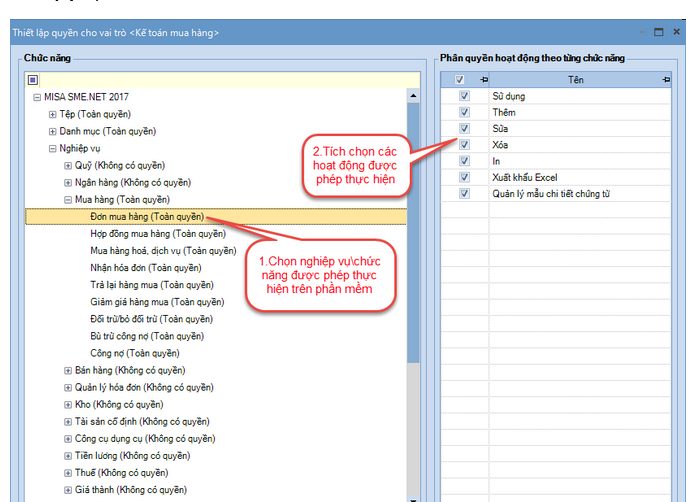Click the function tree vertical scrollbar thumb
Image resolution: width=693 pixels, height=502 pixels.
413,233
